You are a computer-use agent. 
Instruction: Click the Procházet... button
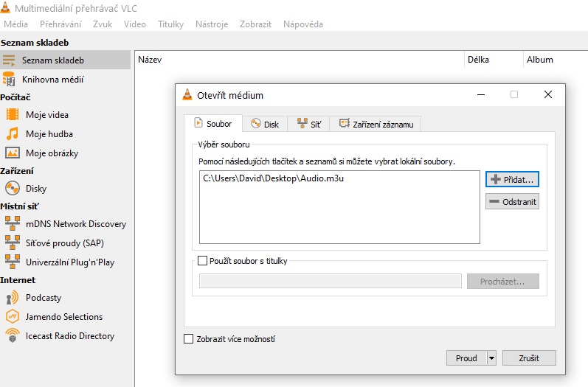click(x=503, y=282)
